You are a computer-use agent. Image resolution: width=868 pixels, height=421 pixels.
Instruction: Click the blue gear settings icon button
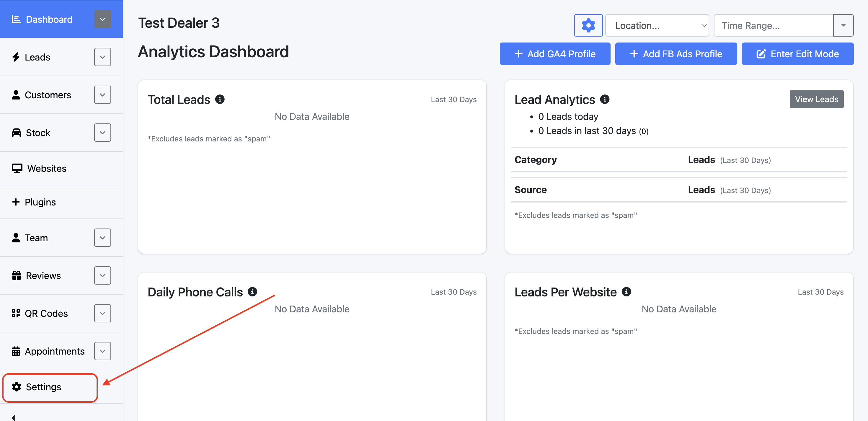[x=588, y=25]
